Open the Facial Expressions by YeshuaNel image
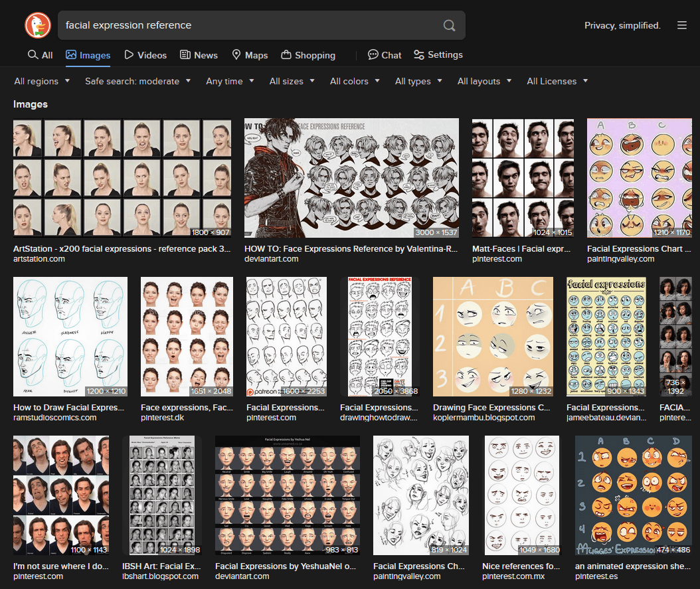Image resolution: width=700 pixels, height=589 pixels. 287,495
